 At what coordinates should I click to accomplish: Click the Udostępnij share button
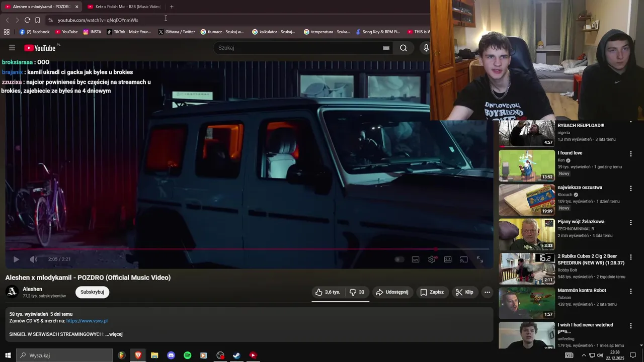click(x=392, y=292)
